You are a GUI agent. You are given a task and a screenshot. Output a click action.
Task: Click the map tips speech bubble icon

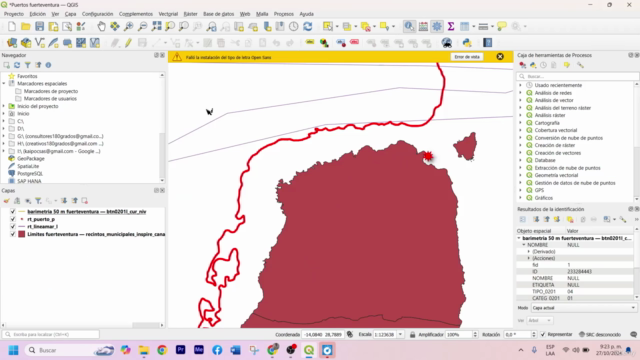click(x=502, y=27)
